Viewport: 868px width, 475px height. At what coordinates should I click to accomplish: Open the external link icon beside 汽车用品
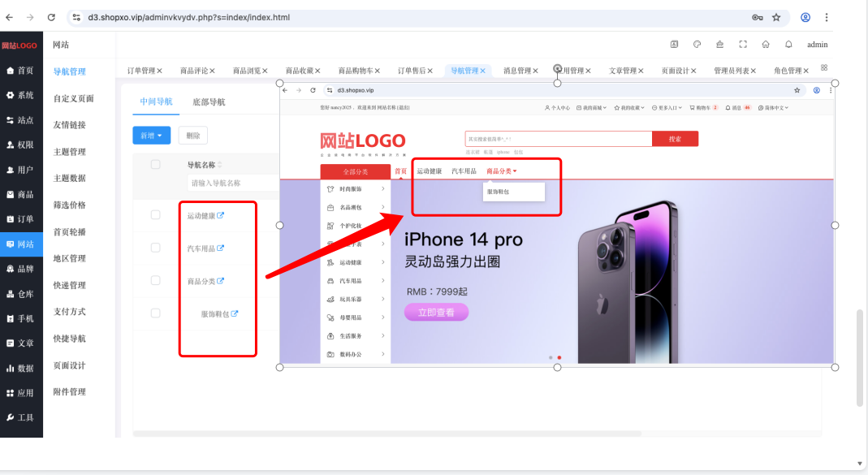pyautogui.click(x=220, y=248)
